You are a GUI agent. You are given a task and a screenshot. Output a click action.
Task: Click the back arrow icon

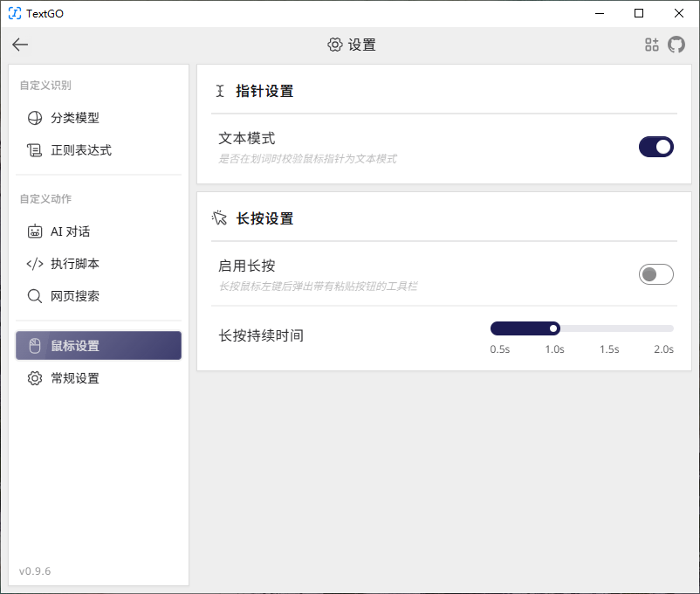(x=20, y=45)
